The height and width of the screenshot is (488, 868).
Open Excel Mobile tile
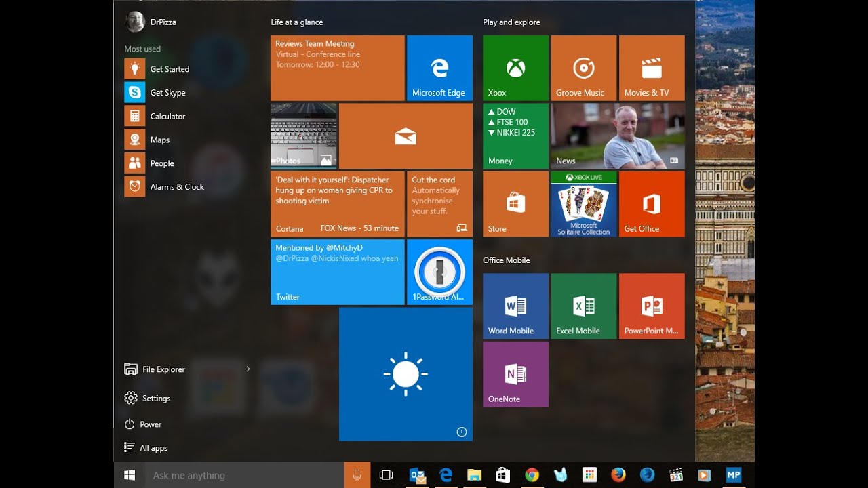click(583, 306)
